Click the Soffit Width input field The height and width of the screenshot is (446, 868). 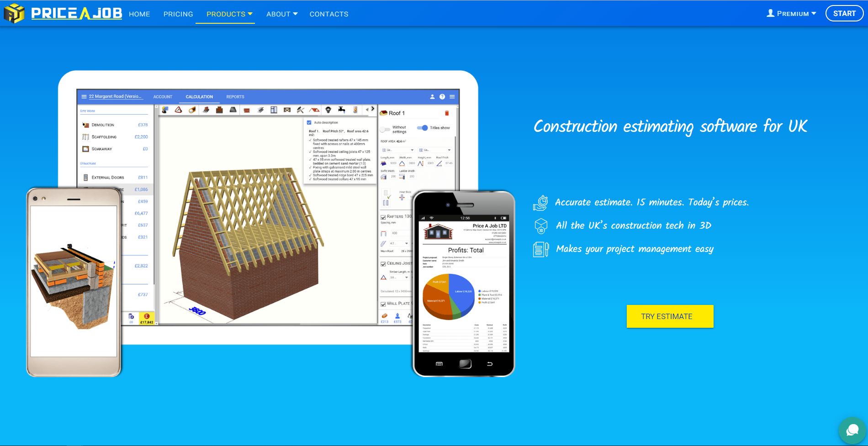pyautogui.click(x=393, y=176)
